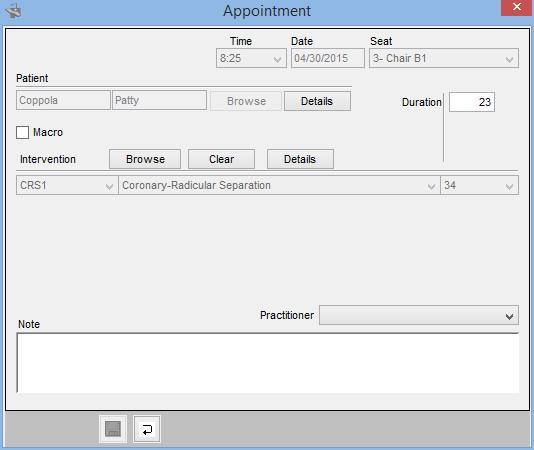Select the Date field
The height and width of the screenshot is (450, 534).
[328, 58]
